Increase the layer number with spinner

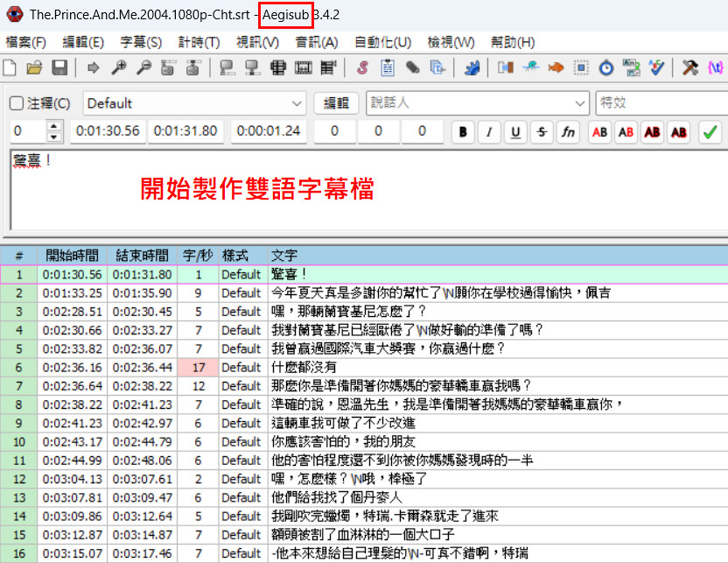point(55,128)
